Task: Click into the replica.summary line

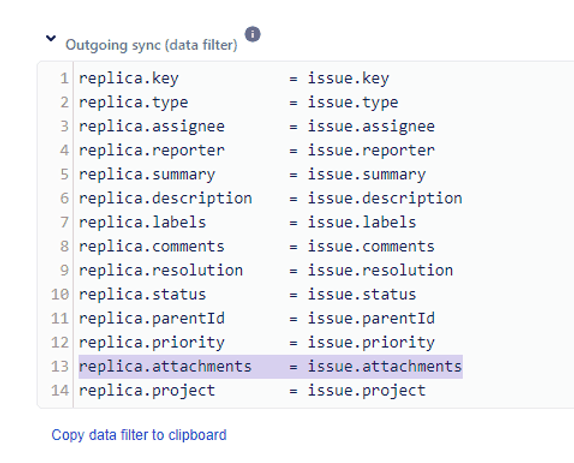Action: pos(252,174)
